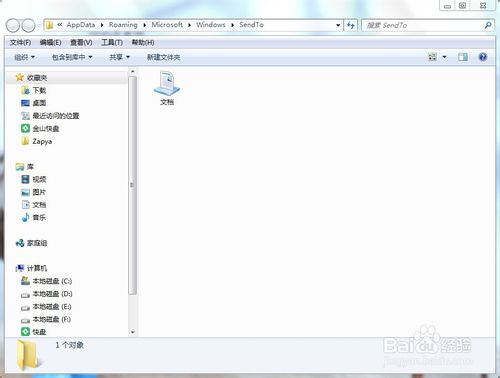Image resolution: width=500 pixels, height=378 pixels.
Task: Click the 本地磁盘 (C:) drive icon
Action: [x=25, y=281]
